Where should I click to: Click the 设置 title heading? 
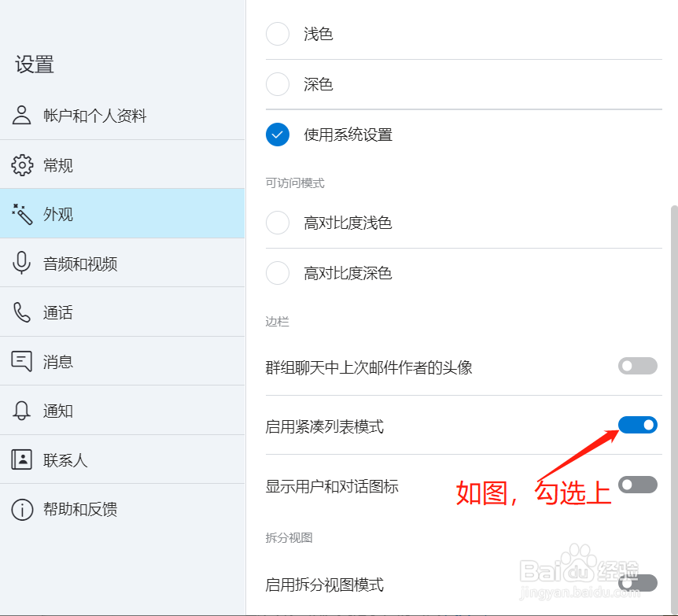coord(35,65)
